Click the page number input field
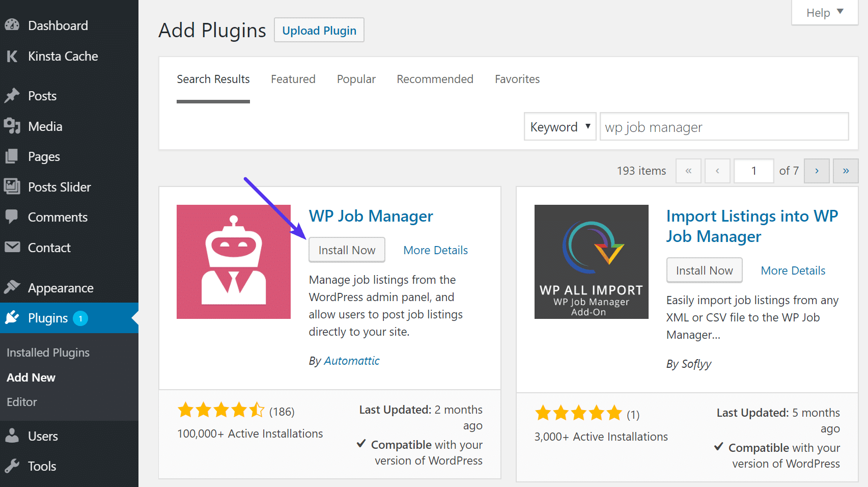This screenshot has width=868, height=487. (753, 171)
